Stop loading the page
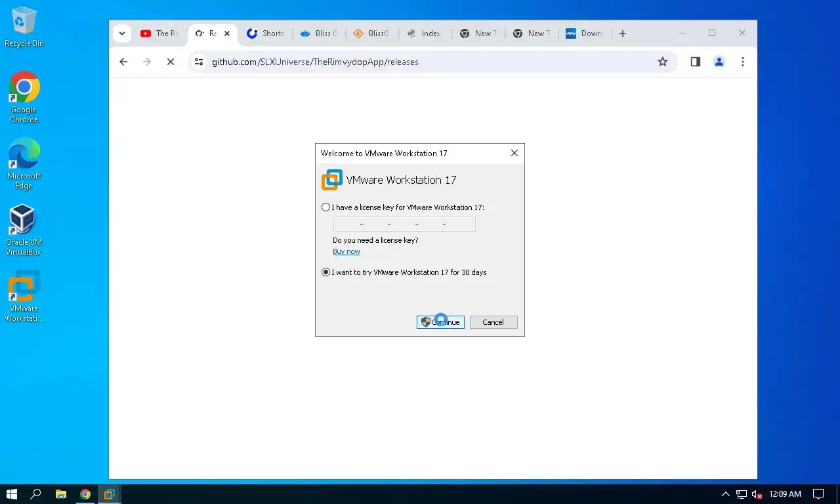 [171, 62]
